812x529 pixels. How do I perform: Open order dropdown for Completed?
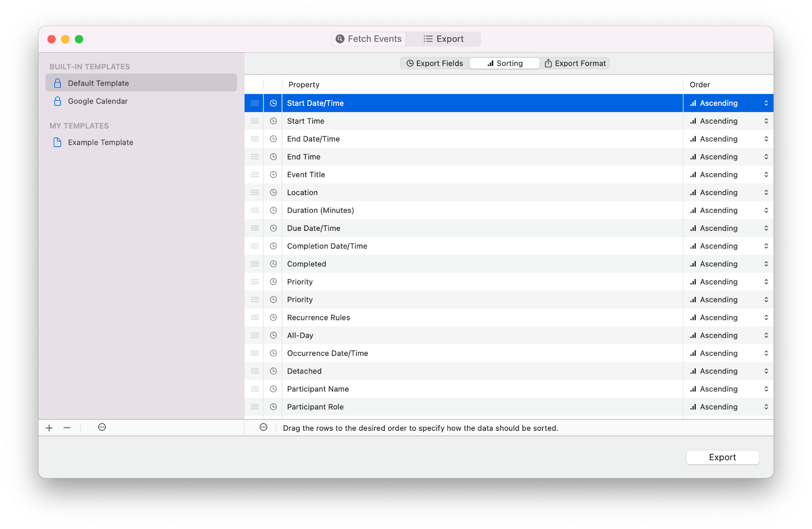[728, 263]
